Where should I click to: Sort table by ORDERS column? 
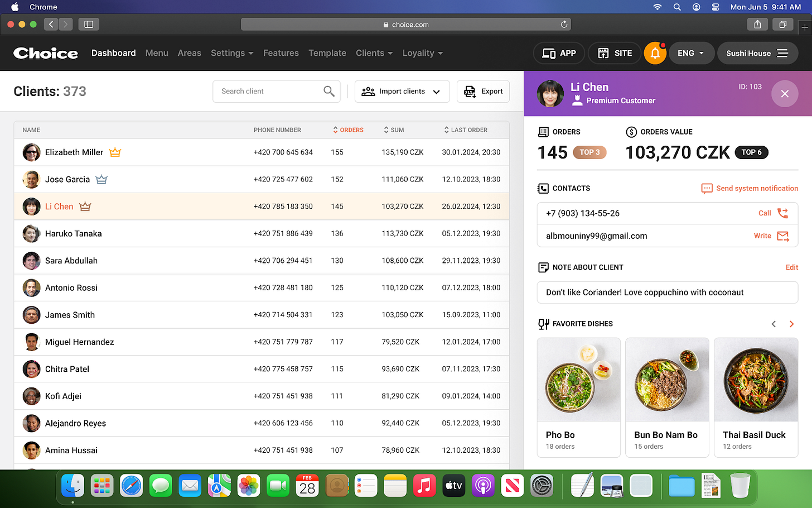point(348,130)
